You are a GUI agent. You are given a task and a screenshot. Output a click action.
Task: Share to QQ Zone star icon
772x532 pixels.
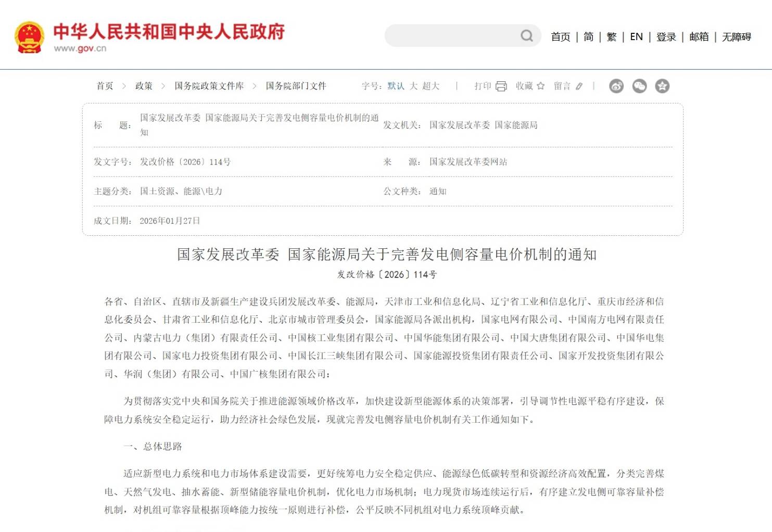click(x=662, y=86)
